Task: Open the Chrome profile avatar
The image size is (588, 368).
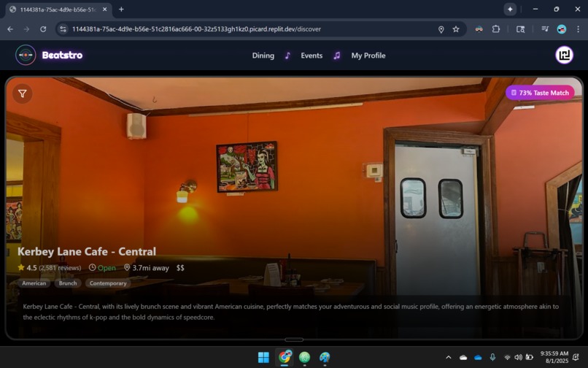Action: click(562, 29)
